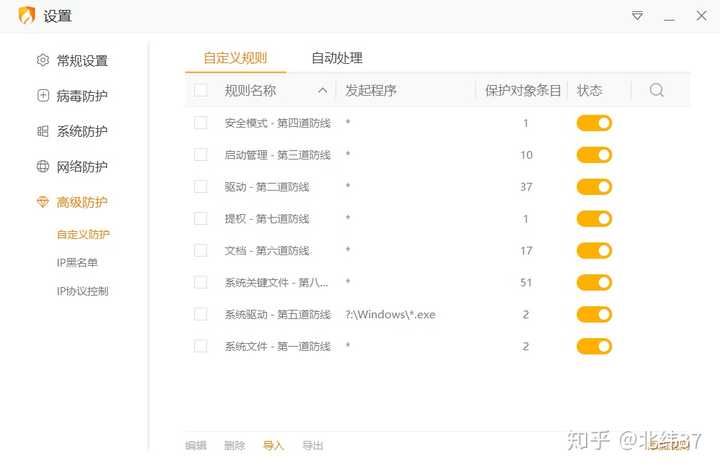Screen dimensions: 720x470
Task: Disable the 系统驱动 rule switch
Action: pyautogui.click(x=594, y=315)
